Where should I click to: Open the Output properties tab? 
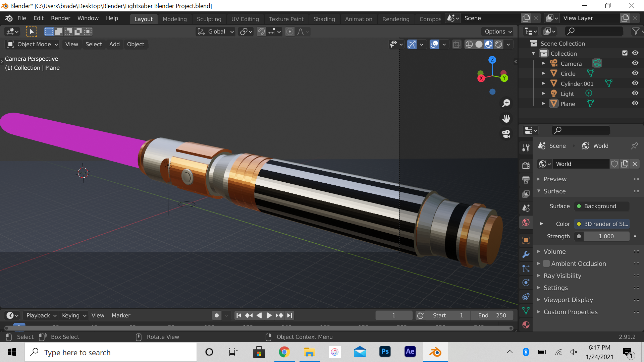pyautogui.click(x=526, y=180)
